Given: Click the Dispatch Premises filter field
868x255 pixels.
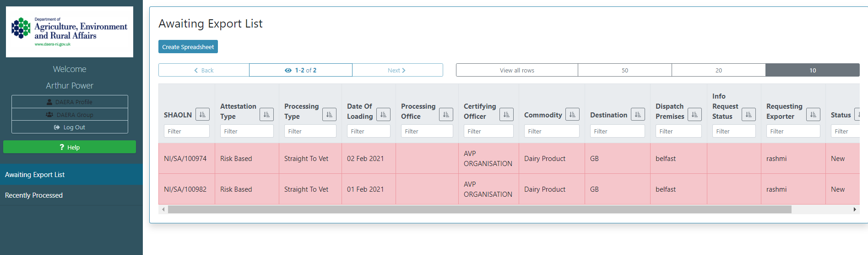Looking at the screenshot, I should click(678, 131).
